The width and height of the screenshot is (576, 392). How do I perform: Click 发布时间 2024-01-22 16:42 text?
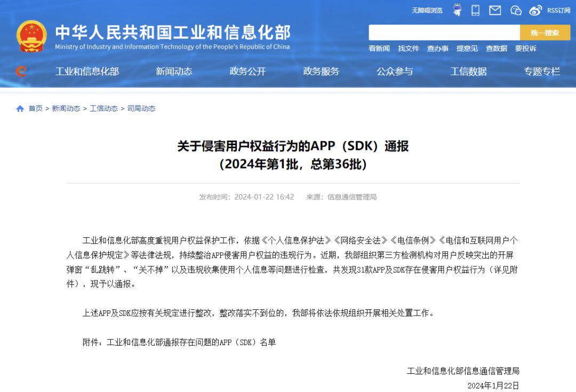[246, 197]
